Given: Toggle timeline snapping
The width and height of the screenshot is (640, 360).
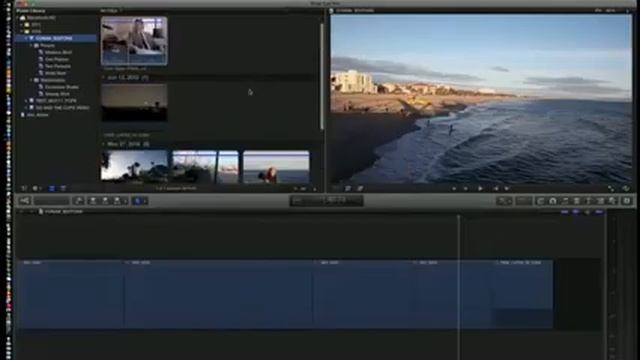Looking at the screenshot, I should point(599,212).
